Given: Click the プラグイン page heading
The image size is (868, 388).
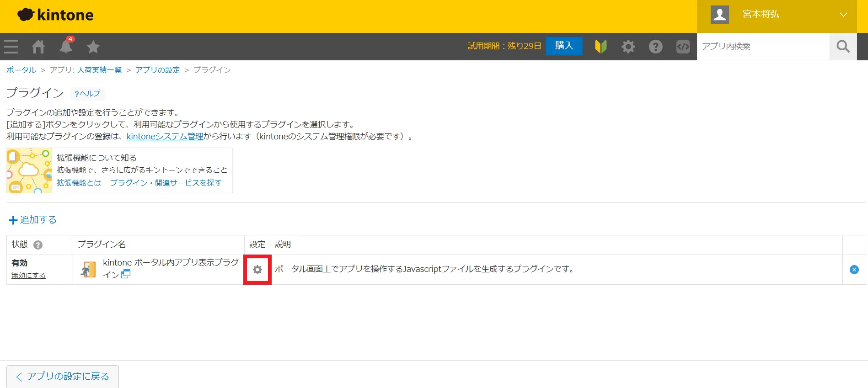Looking at the screenshot, I should [35, 93].
